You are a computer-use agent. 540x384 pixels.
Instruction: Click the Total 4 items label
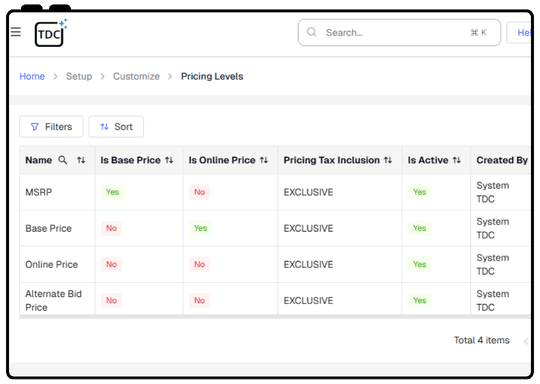tap(481, 340)
